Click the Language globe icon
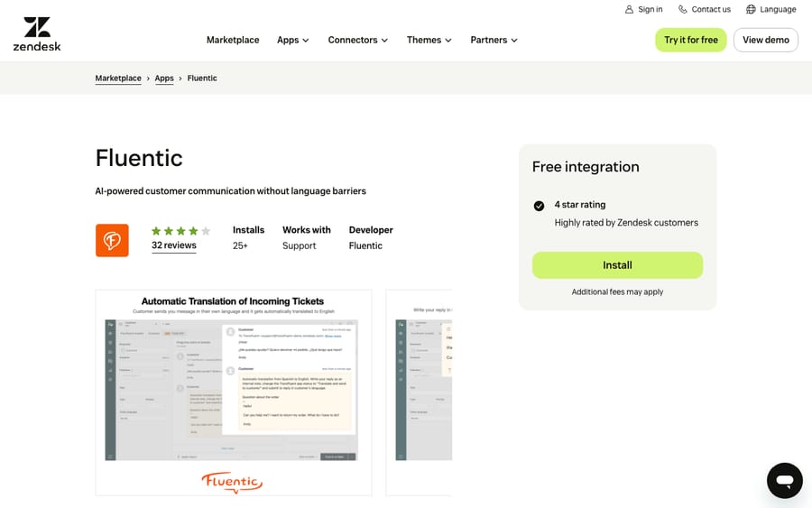 751,9
